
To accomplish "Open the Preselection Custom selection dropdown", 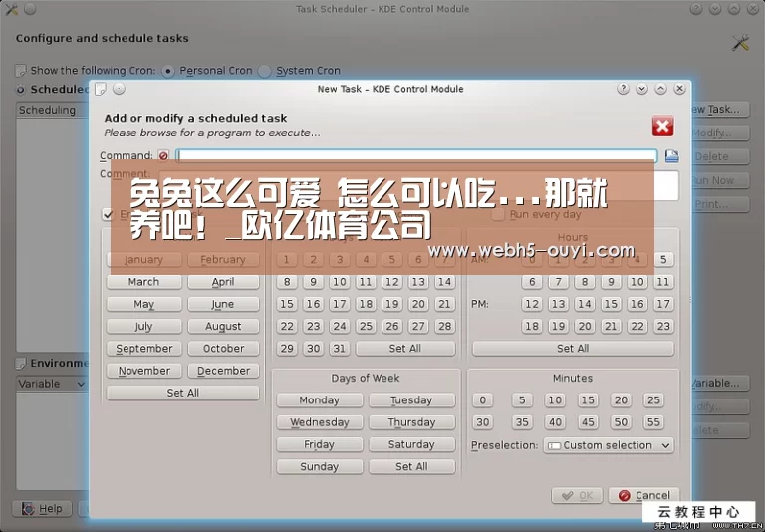I will tap(609, 445).
